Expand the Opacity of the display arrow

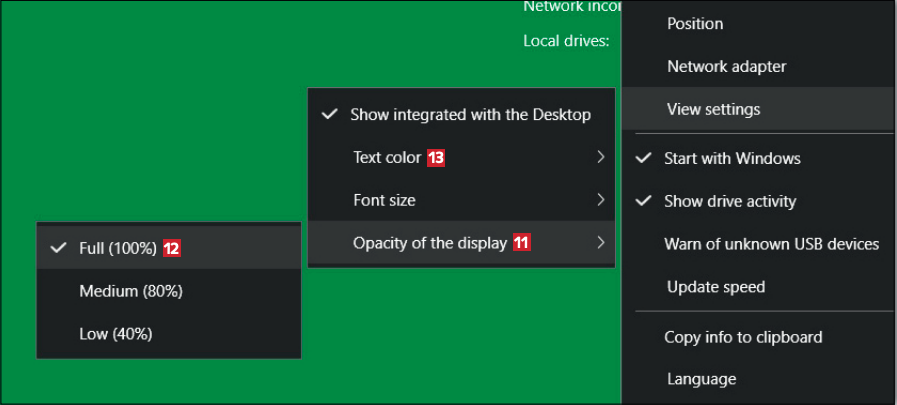(600, 243)
